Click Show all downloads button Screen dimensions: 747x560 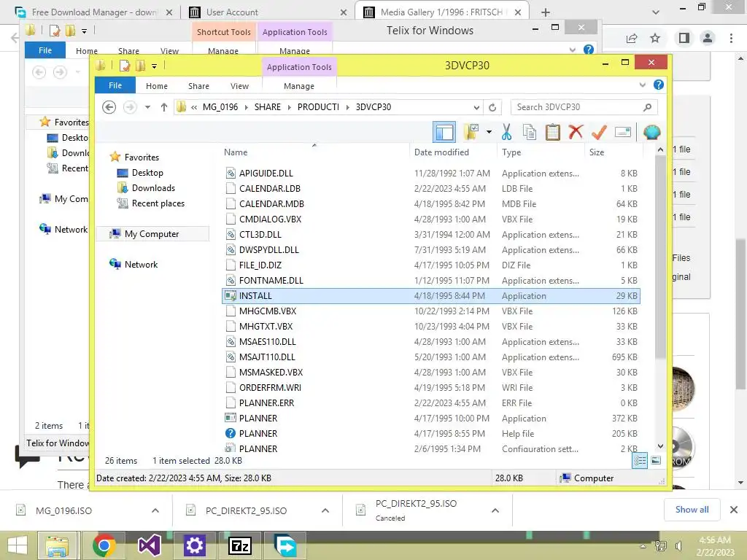pyautogui.click(x=692, y=510)
